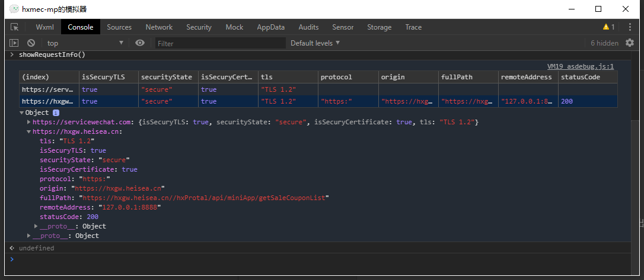Click the isSecuryCertificate: true property line
Viewport: 644px width, 280px height.
[88, 169]
